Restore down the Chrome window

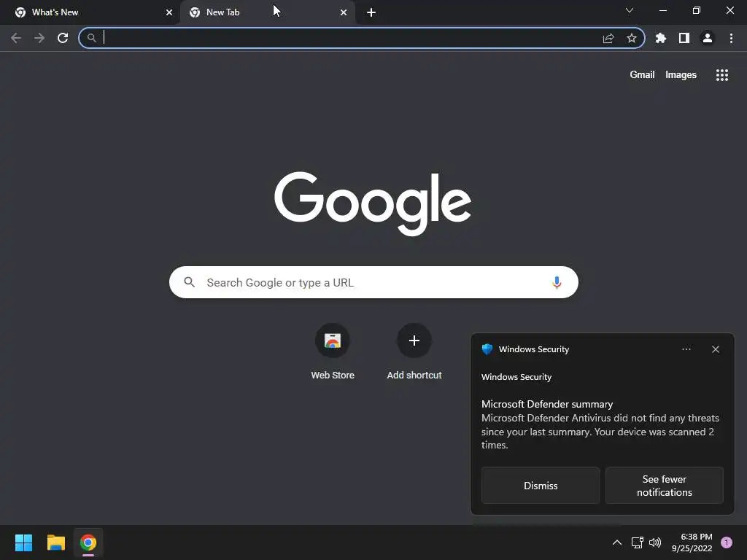pyautogui.click(x=697, y=10)
